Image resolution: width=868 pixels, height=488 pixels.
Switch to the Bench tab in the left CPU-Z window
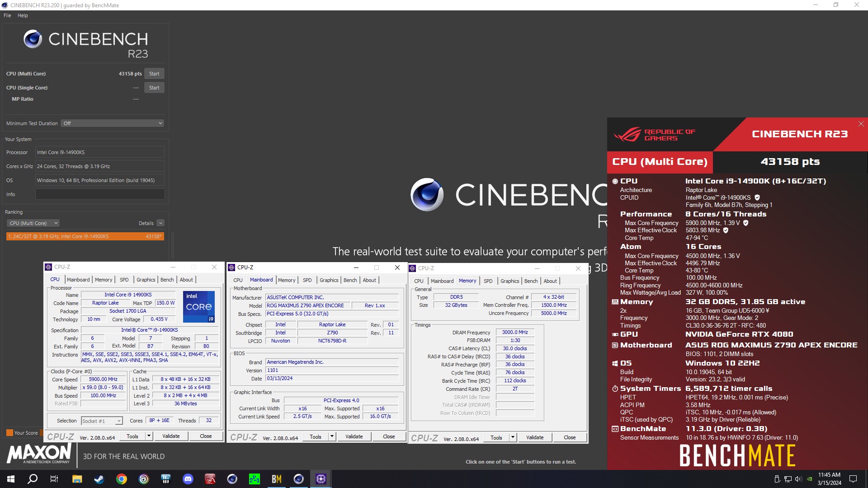tap(167, 280)
